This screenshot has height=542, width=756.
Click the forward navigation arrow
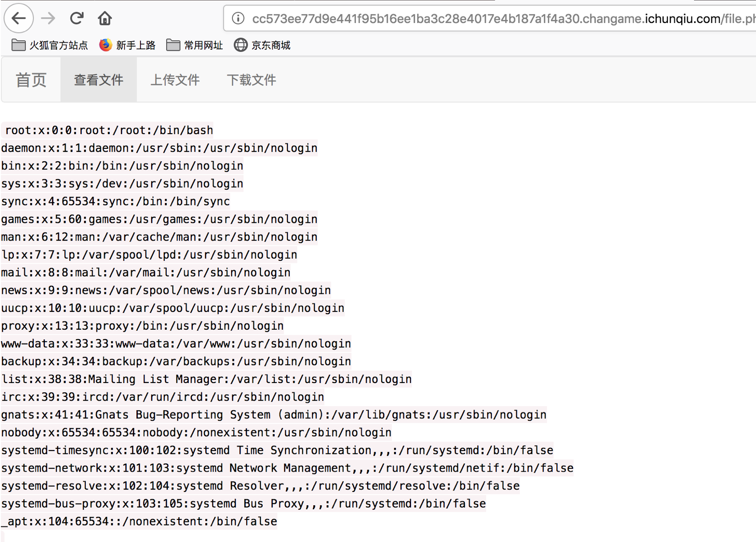tap(48, 18)
